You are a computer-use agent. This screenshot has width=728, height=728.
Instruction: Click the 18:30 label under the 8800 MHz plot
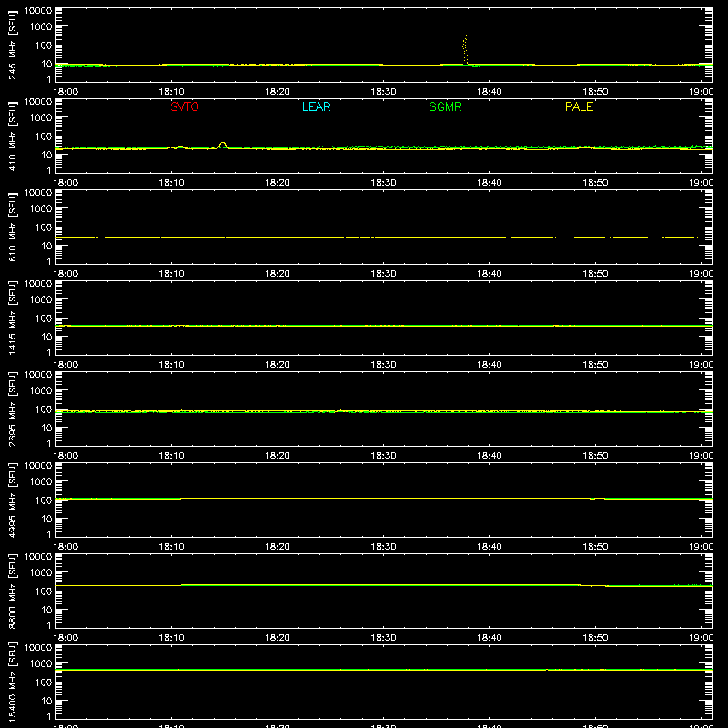coord(383,638)
